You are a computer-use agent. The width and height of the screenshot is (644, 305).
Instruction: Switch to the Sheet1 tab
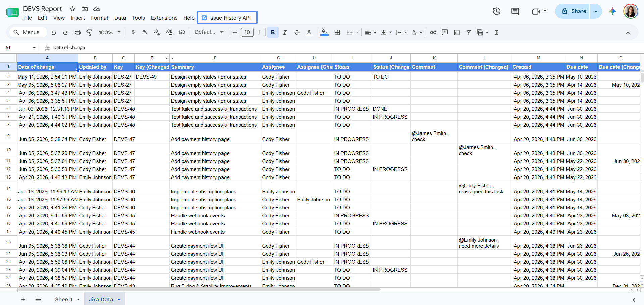[64, 299]
